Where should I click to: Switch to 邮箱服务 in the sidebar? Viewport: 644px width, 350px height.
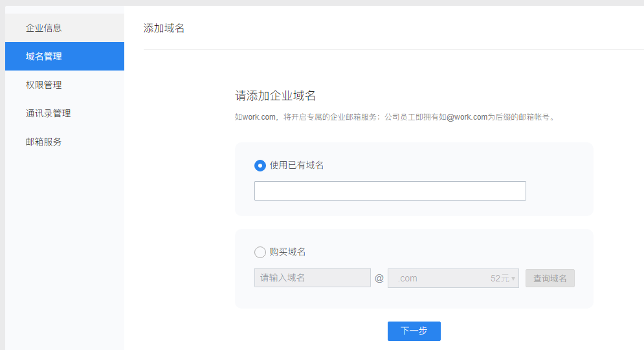(44, 142)
